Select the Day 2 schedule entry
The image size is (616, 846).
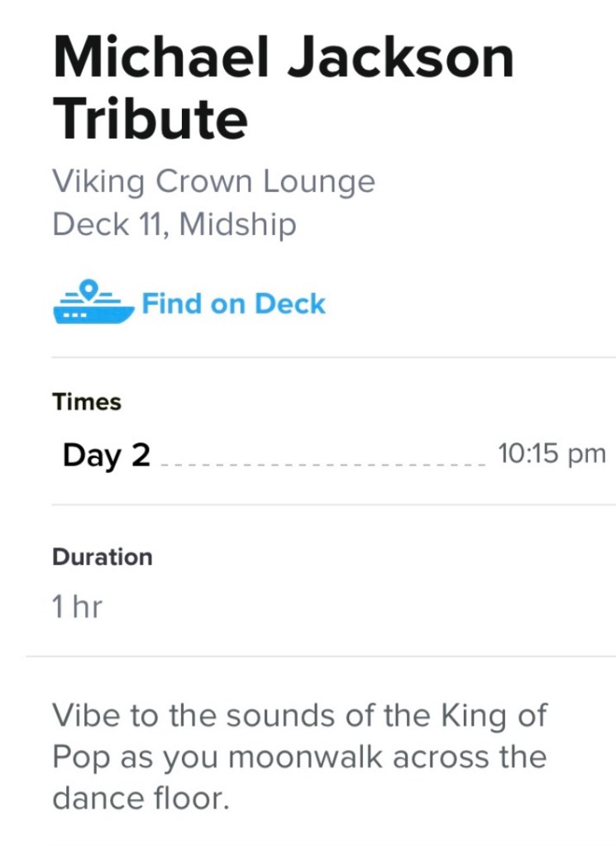tap(106, 455)
